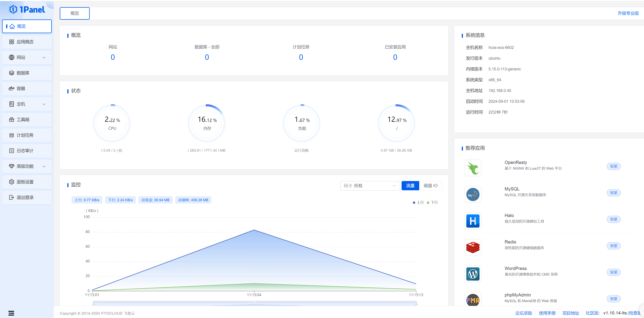This screenshot has width=644, height=318.
Task: Collapse the sidebar with the fold icon
Action: [11, 313]
